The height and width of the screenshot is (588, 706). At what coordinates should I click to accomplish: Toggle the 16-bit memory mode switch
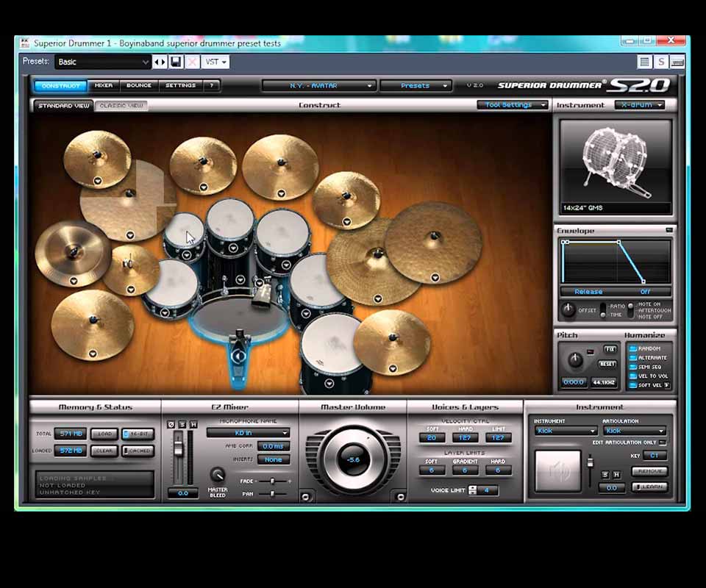(x=138, y=434)
